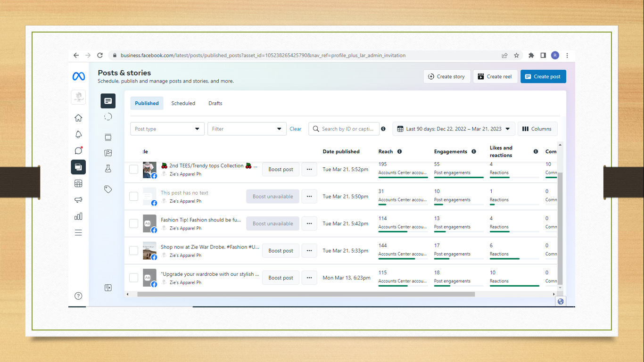Click the collapse side panel icon
The width and height of the screenshot is (644, 362).
click(x=108, y=288)
